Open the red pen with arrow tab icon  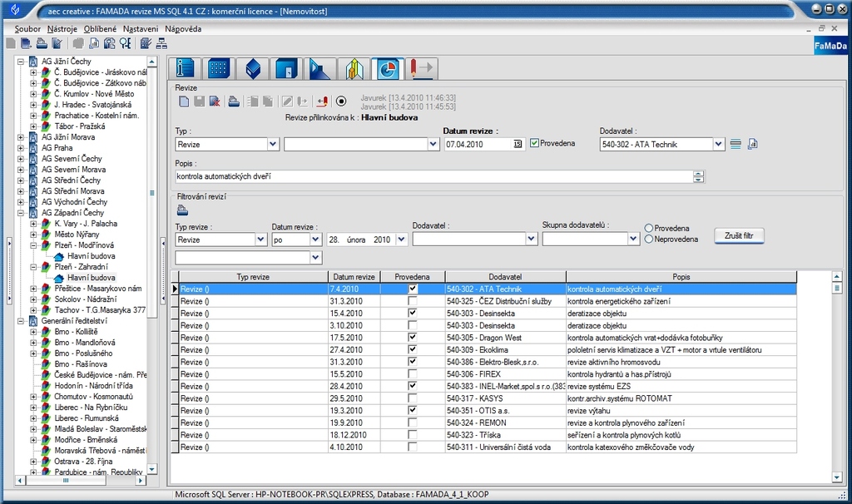coord(422,68)
